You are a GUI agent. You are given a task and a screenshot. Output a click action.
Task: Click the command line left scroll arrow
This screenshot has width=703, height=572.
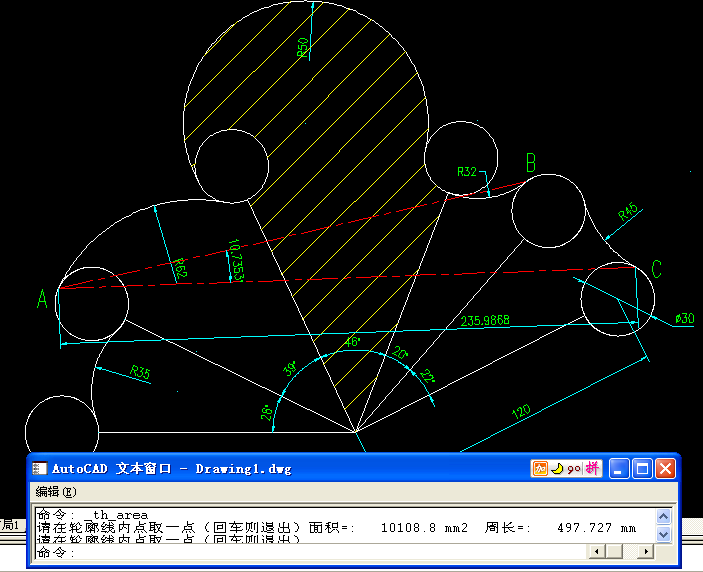tap(596, 551)
